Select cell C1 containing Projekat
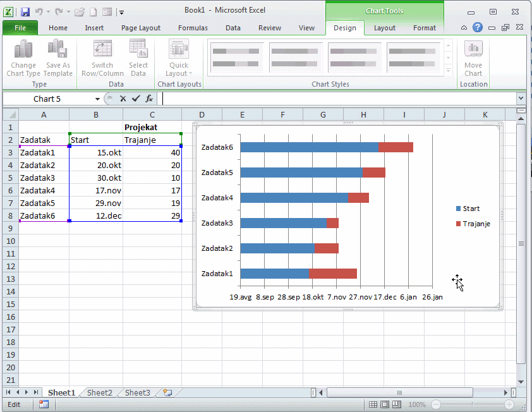The height and width of the screenshot is (412, 532). [152, 127]
